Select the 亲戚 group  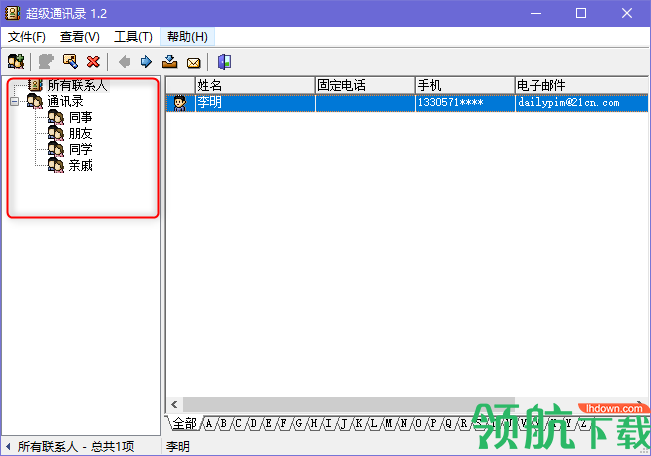pos(81,166)
